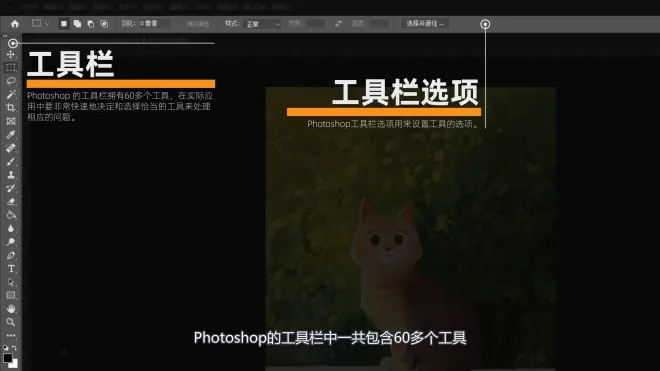The width and height of the screenshot is (660, 371).
Task: Select the Eyedropper tool
Action: 11,135
